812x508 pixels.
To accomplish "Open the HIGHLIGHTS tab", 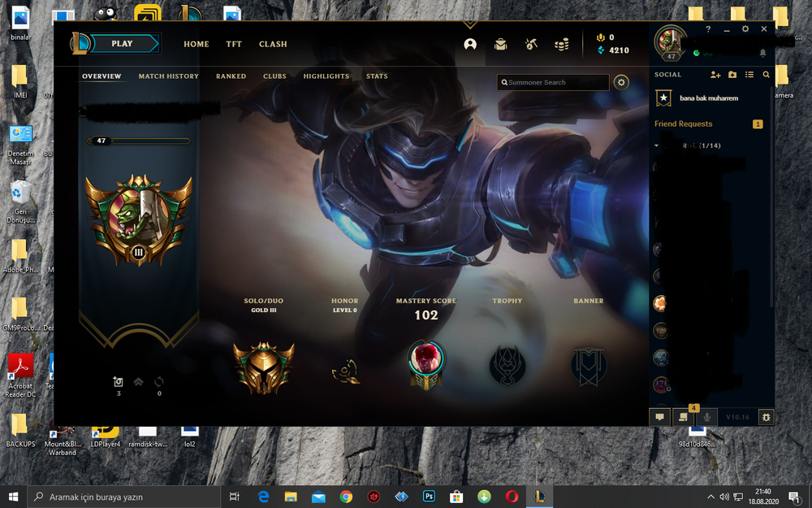I will point(326,76).
